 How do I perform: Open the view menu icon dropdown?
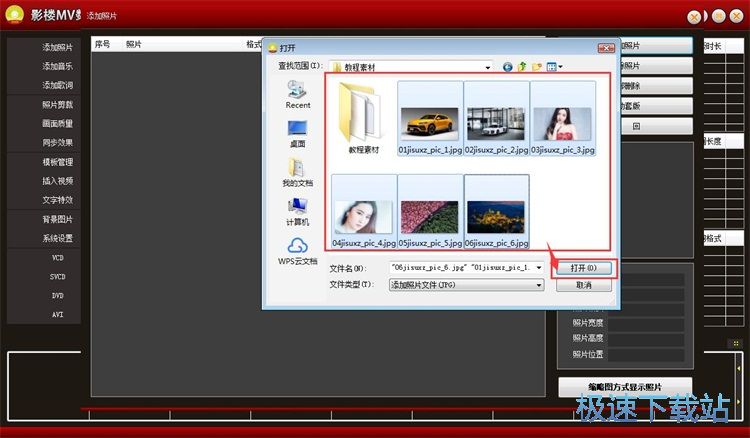point(554,67)
